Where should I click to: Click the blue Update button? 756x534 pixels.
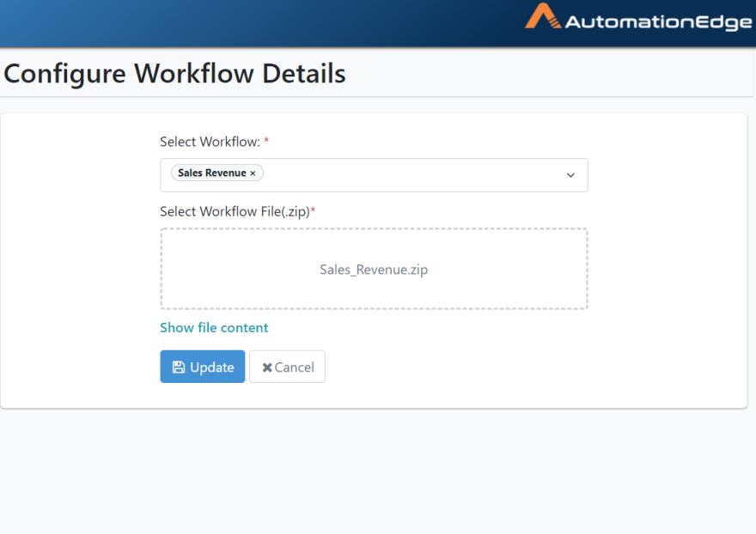click(x=203, y=367)
